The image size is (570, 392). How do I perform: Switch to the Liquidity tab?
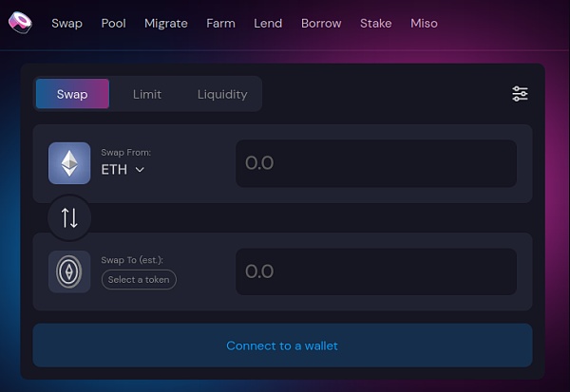[222, 95]
